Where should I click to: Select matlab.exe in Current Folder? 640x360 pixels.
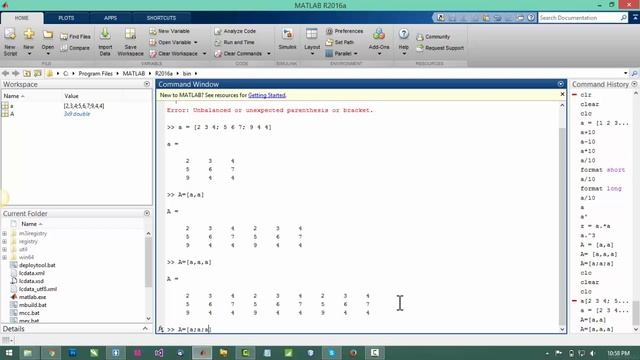[32, 297]
